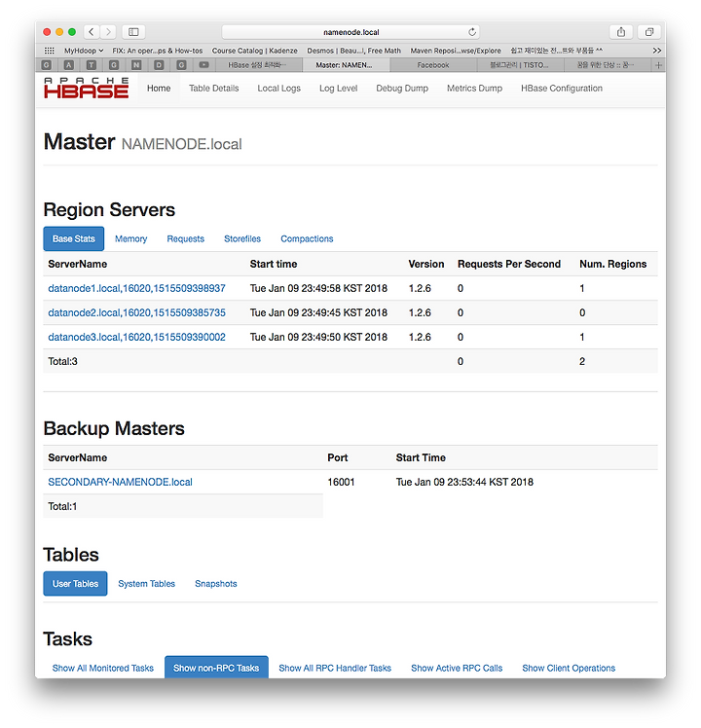This screenshot has height=728, width=701.
Task: Open Table Details page
Action: (213, 89)
